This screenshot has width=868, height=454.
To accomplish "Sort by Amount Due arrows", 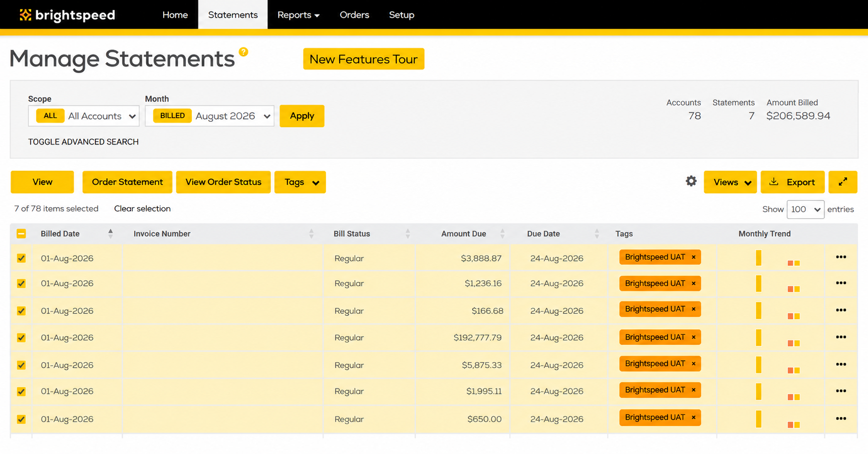I will click(x=502, y=233).
